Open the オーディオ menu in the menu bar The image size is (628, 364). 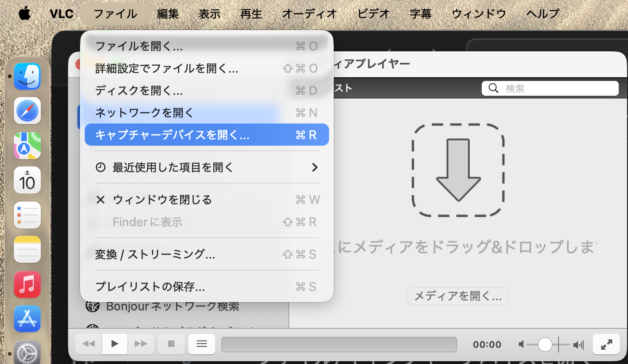click(310, 14)
